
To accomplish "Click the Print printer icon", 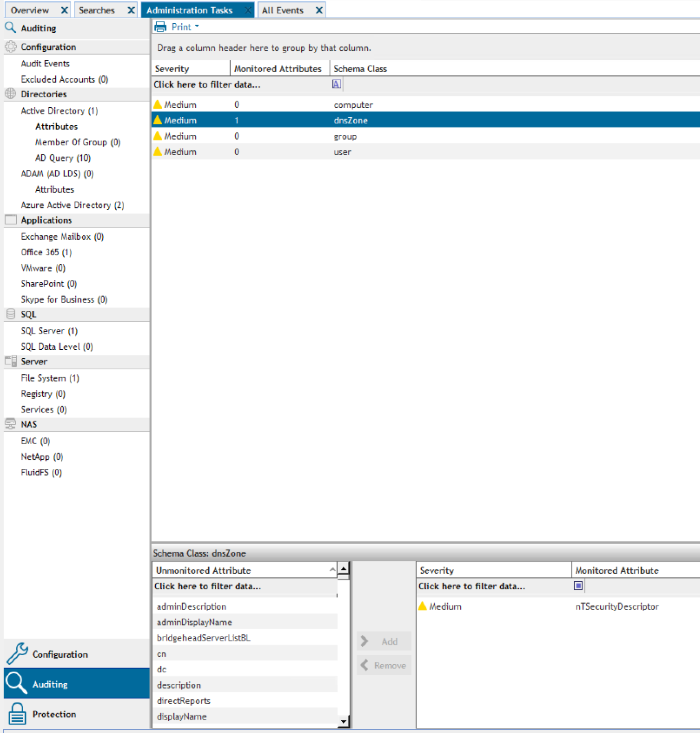I will tap(161, 27).
